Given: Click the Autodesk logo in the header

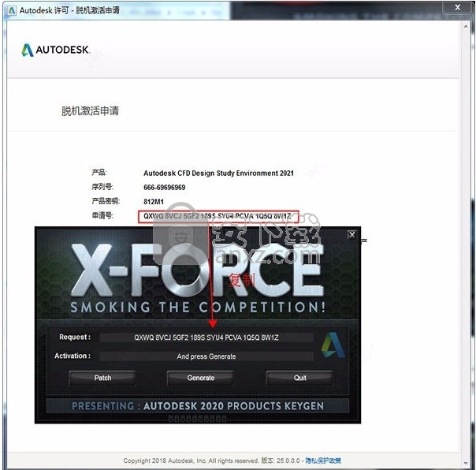Looking at the screenshot, I should (55, 50).
